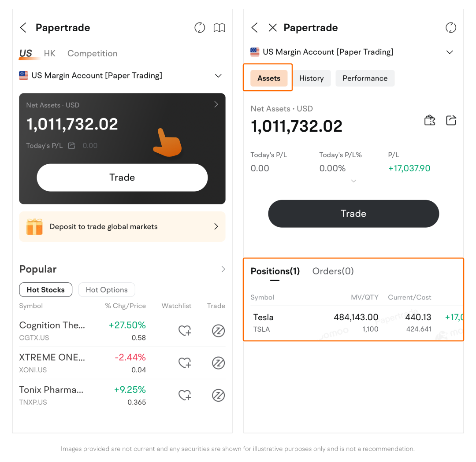Image resolution: width=476 pixels, height=462 pixels.
Task: Click the refresh icon on left Papertrade screen
Action: [200, 28]
